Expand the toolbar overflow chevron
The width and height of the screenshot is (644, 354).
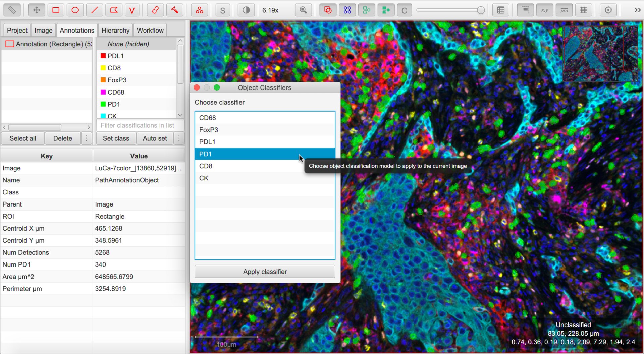[638, 10]
